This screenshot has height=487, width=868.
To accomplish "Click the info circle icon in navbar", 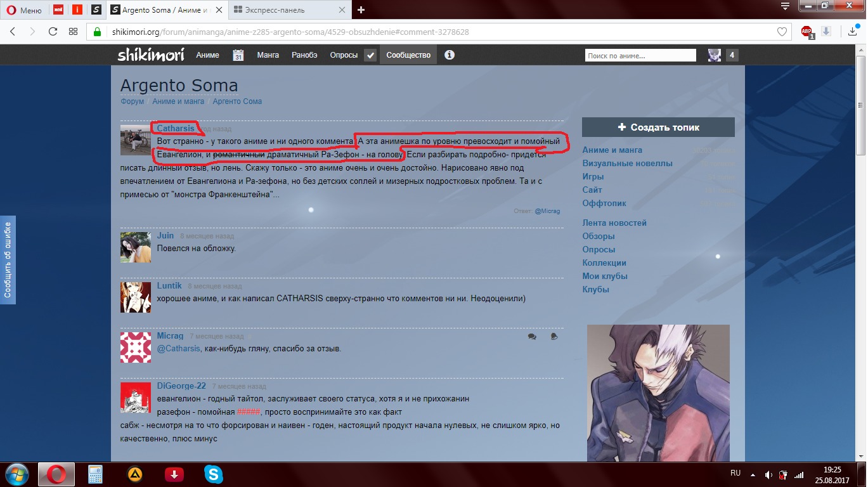I will (450, 55).
